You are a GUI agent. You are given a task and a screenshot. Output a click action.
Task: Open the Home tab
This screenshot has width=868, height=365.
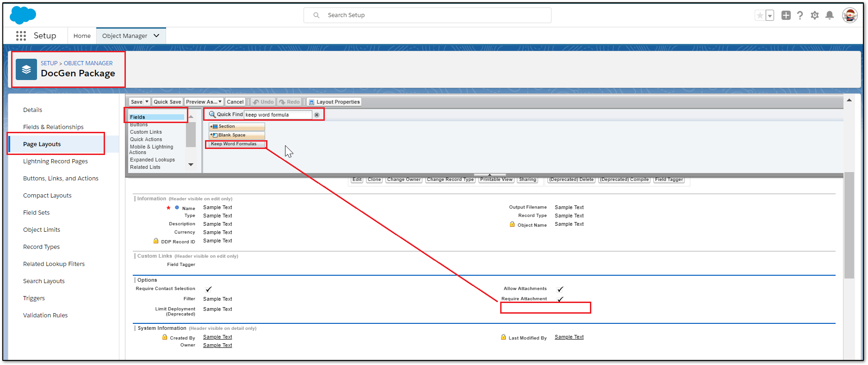point(82,36)
